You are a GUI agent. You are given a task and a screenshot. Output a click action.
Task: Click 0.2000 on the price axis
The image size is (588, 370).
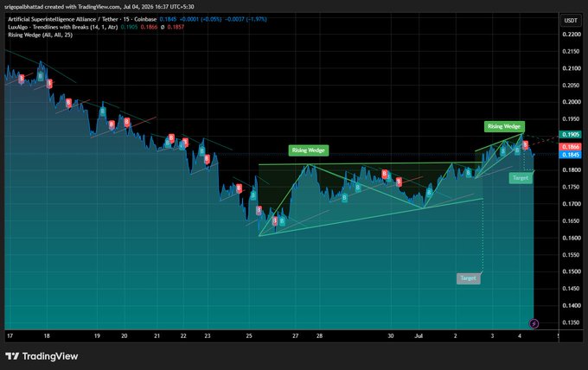click(x=571, y=102)
